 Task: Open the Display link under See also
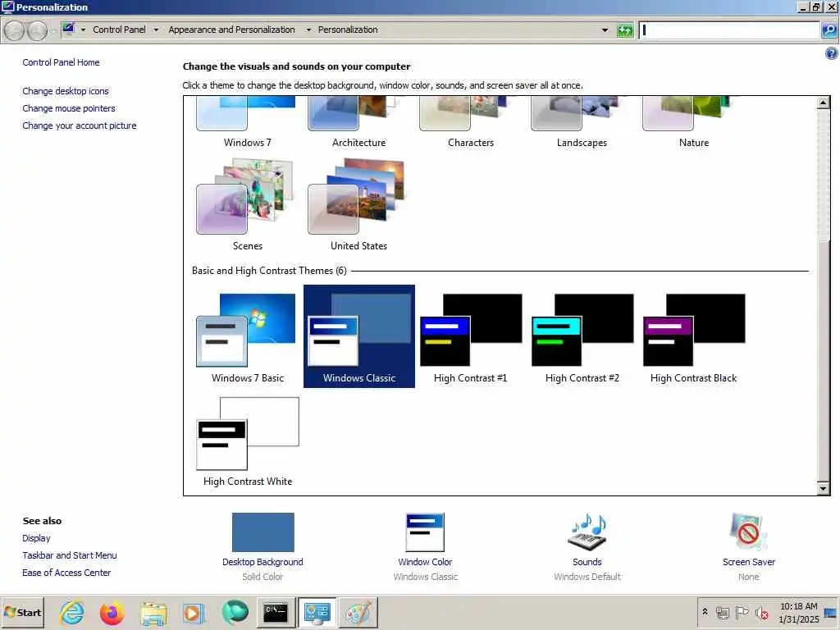tap(36, 538)
